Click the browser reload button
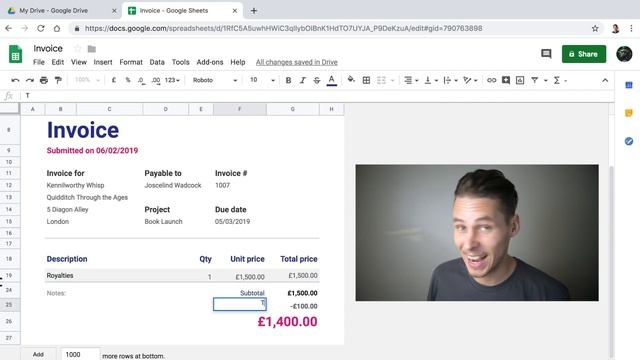 click(40, 28)
